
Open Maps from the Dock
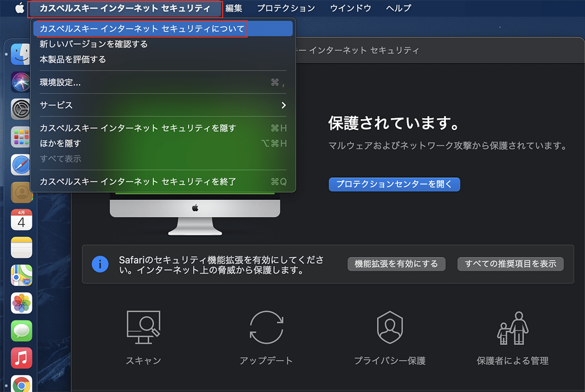pos(21,275)
